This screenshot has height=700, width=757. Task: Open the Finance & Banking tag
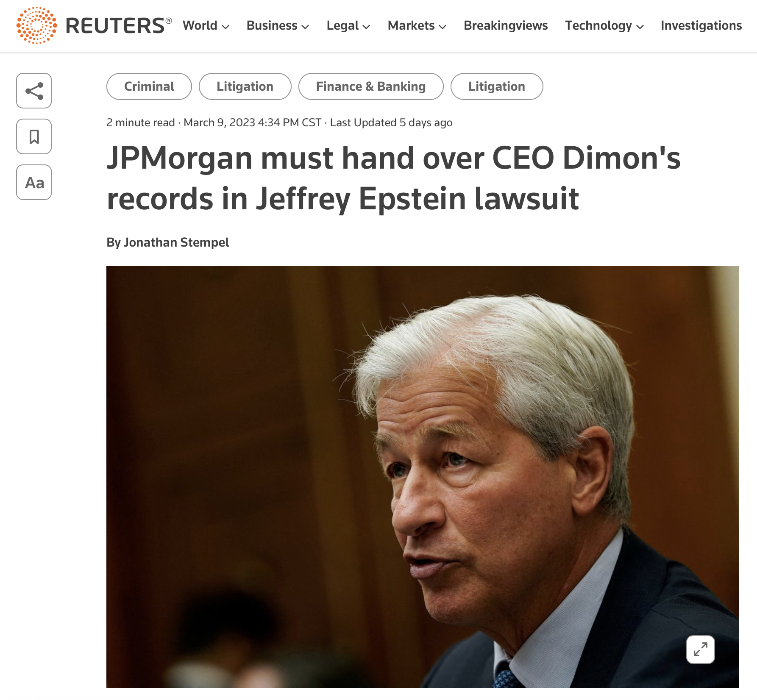371,86
